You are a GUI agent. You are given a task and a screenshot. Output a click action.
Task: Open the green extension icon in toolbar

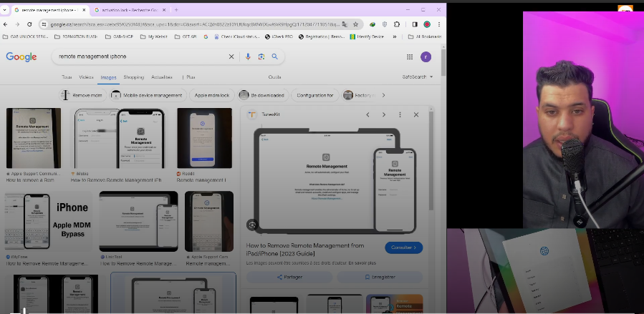pyautogui.click(x=372, y=24)
